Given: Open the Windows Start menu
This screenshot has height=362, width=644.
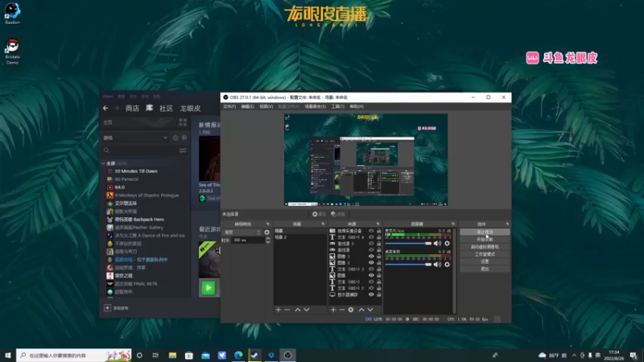Looking at the screenshot, I should tap(8, 355).
